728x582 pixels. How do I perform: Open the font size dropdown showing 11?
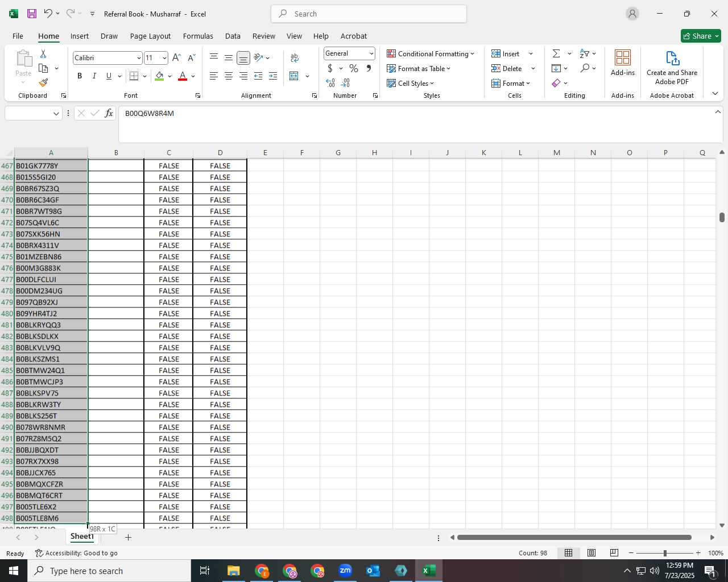(164, 58)
